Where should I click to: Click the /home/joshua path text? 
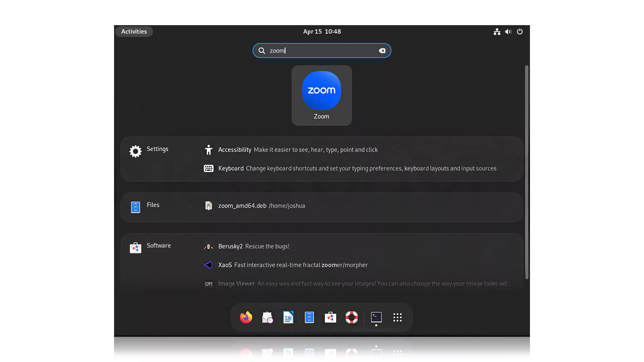pyautogui.click(x=287, y=206)
